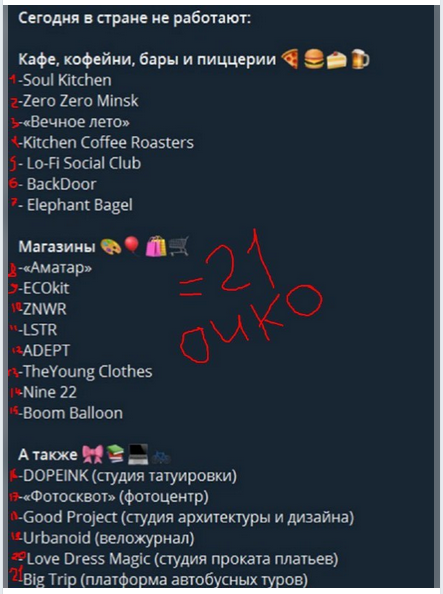Select the Kitchen Coffee Roasters line
443x594 pixels.
106,143
